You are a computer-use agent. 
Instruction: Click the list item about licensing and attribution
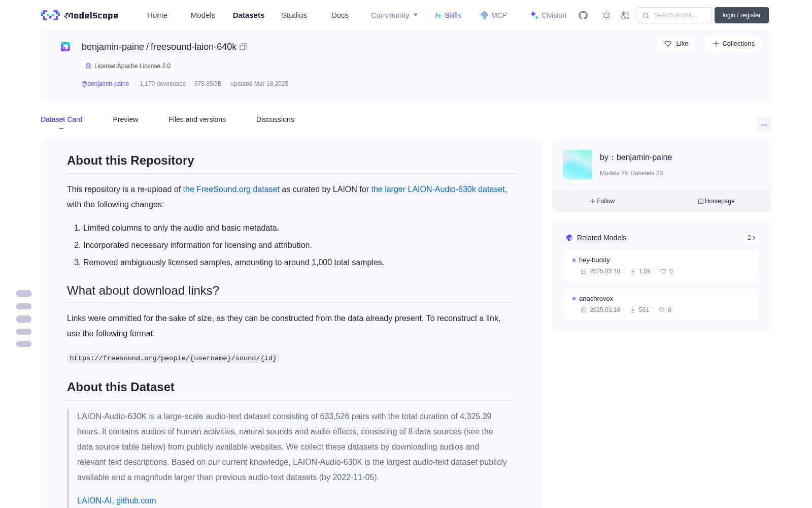tap(197, 245)
